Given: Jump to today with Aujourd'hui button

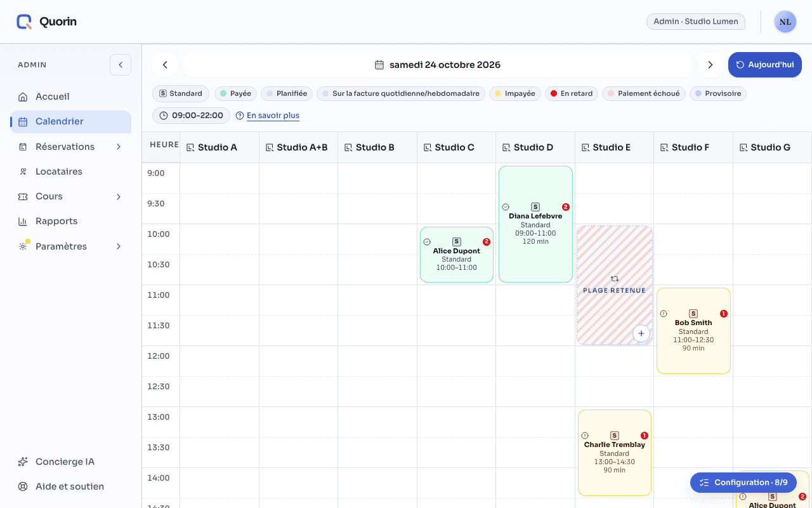Looking at the screenshot, I should [x=765, y=65].
